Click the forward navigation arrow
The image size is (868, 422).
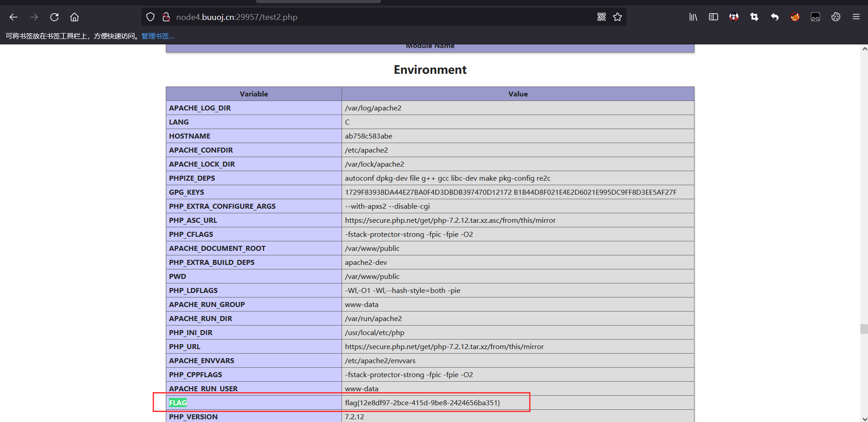click(34, 17)
